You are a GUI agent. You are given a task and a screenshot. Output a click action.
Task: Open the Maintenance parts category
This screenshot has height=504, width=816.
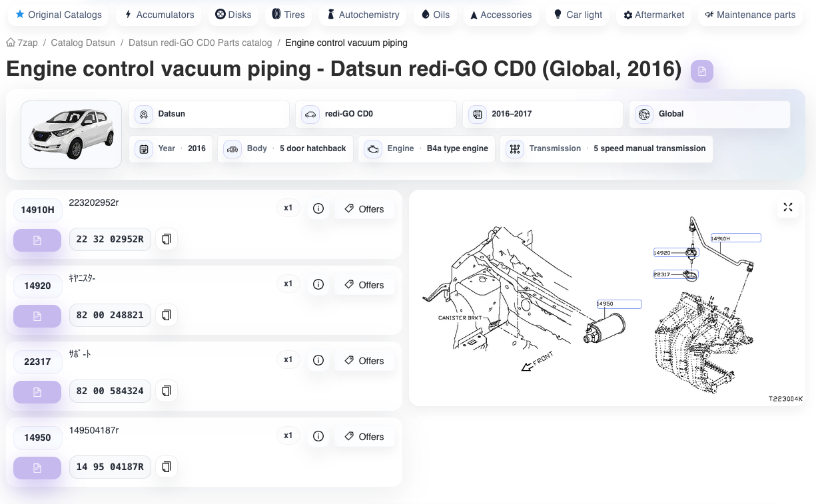750,14
